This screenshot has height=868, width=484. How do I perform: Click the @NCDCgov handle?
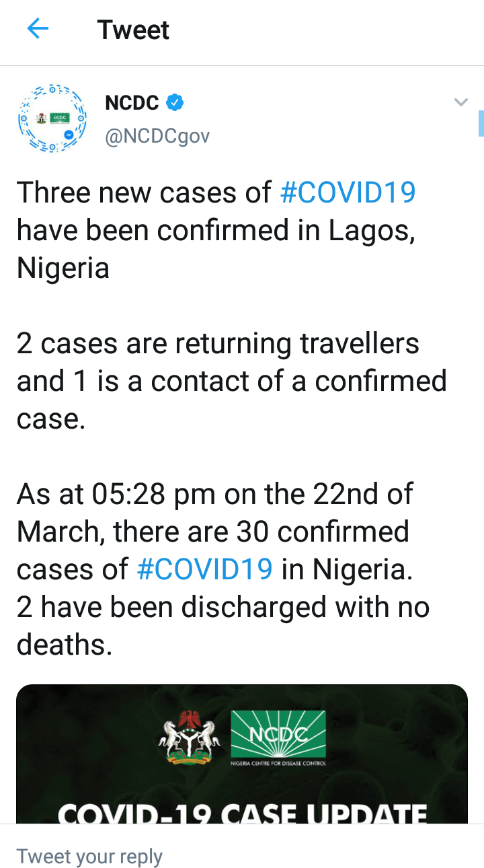coord(157,136)
